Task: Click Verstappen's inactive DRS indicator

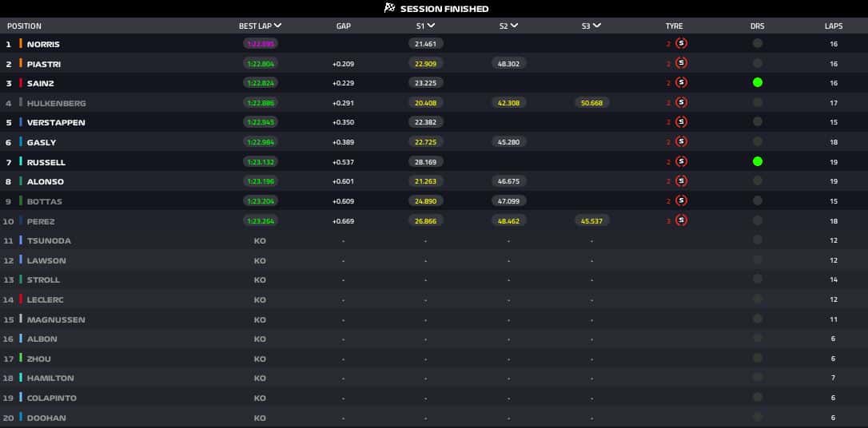Action: click(758, 121)
